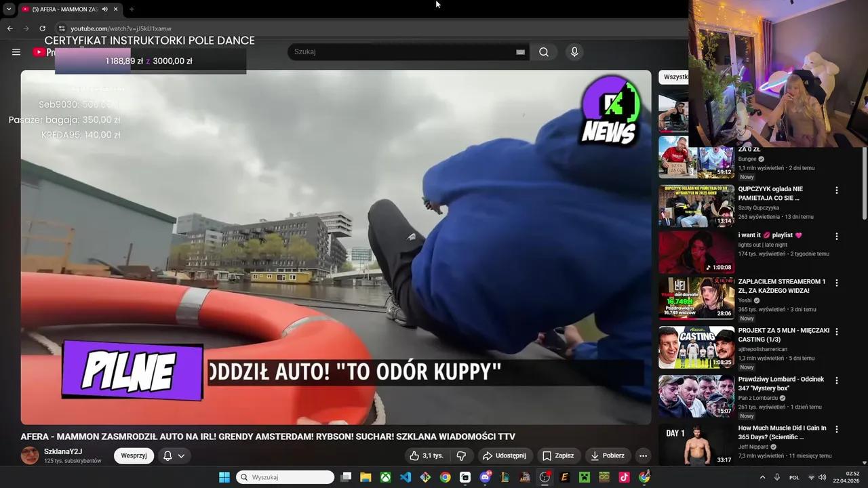The width and height of the screenshot is (868, 488).
Task: Toggle subscription notifications with the bell
Action: click(167, 455)
